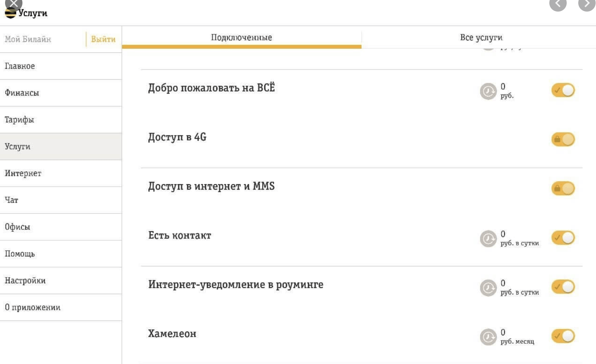Click the clock icon near Добро пожаловать на ВСЁ
This screenshot has height=364, width=596.
click(488, 91)
